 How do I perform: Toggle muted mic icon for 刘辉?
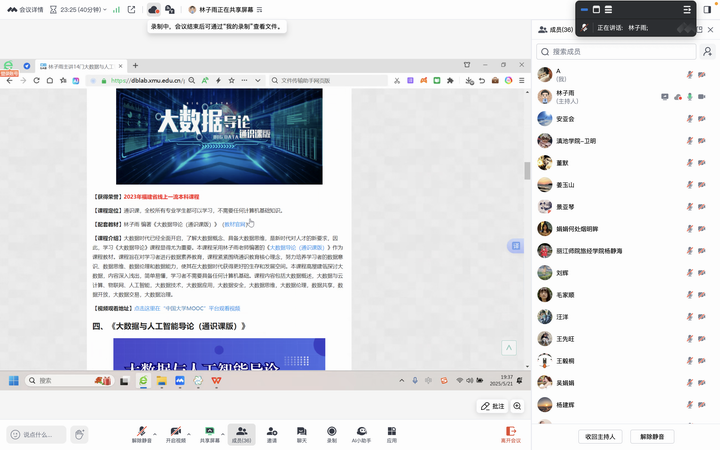[690, 273]
